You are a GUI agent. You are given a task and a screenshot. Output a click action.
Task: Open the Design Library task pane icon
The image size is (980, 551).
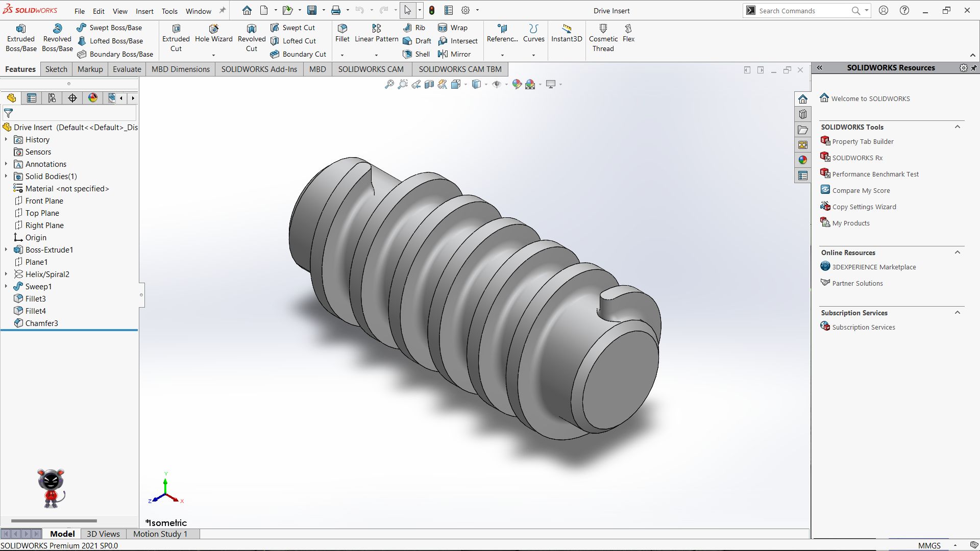tap(803, 114)
